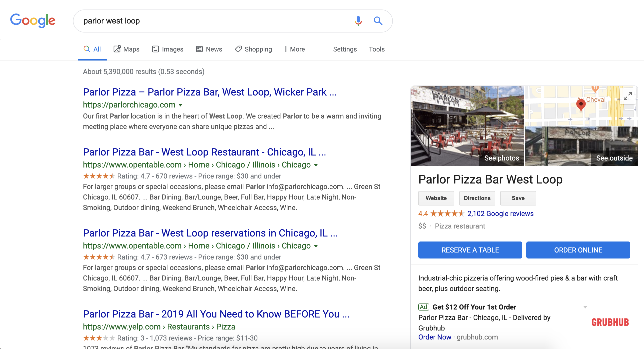
Task: Click the microphone icon for voice search
Action: [x=358, y=21]
